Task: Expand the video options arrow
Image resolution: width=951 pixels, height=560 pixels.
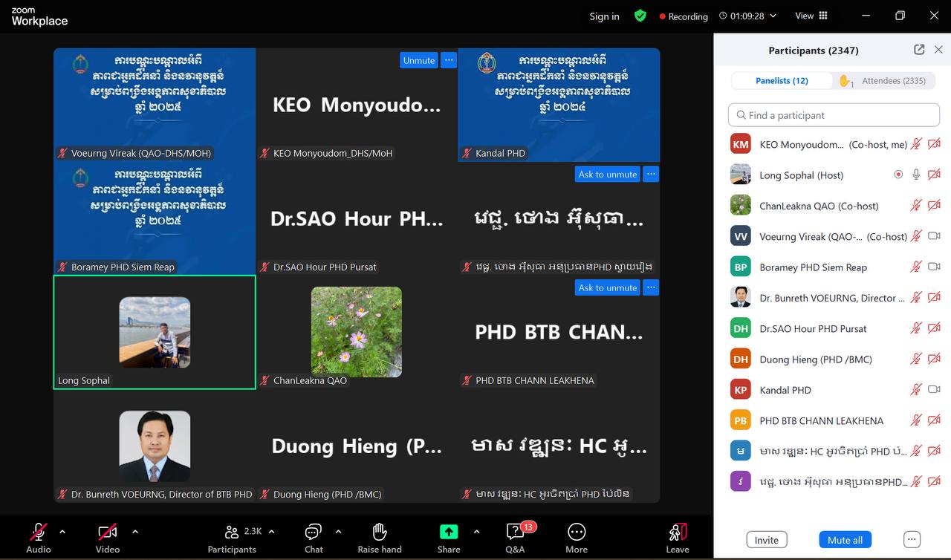Action: coord(134,532)
